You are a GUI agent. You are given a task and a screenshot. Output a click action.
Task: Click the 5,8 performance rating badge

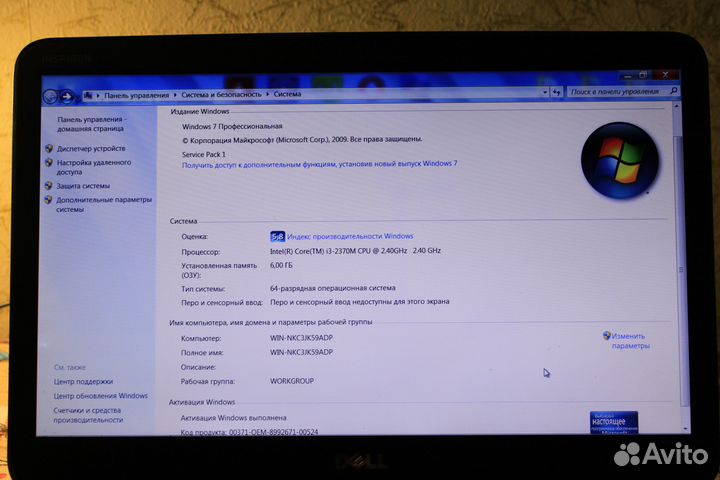point(277,237)
